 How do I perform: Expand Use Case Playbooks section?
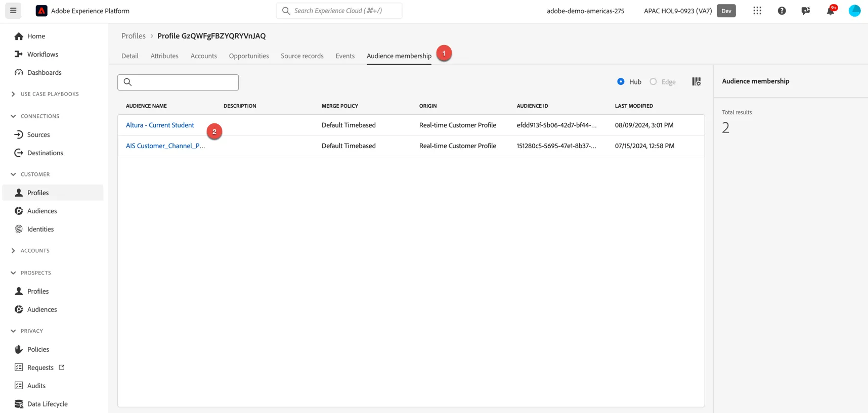click(x=13, y=94)
